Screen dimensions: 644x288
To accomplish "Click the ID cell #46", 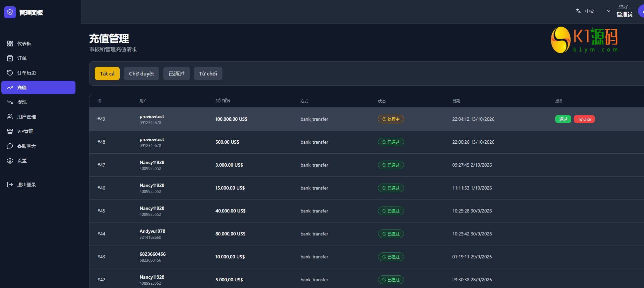I will [x=101, y=188].
